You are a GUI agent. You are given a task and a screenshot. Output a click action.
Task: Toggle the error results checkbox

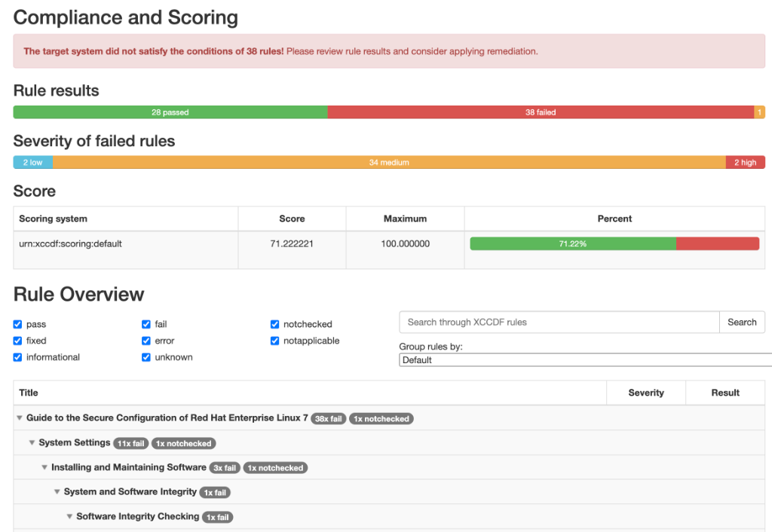click(x=146, y=341)
